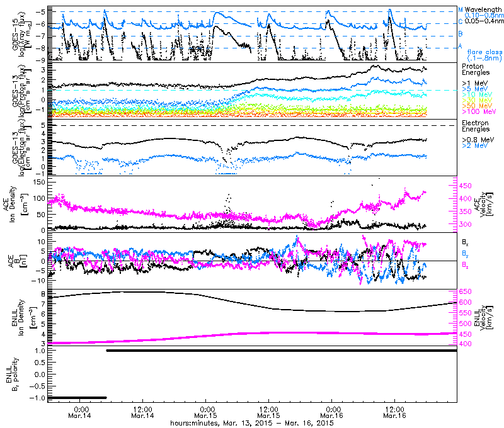
Task: Click the '0.05-0.4nm' wavelength legend label
Action: coord(484,21)
